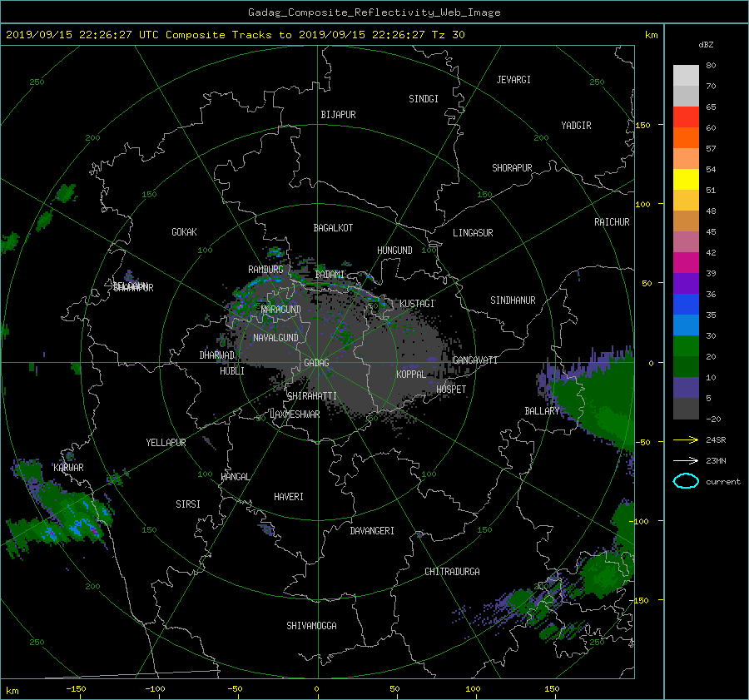Viewport: 749px width, 700px height.
Task: Click the KOPPAL city label
Action: click(411, 375)
